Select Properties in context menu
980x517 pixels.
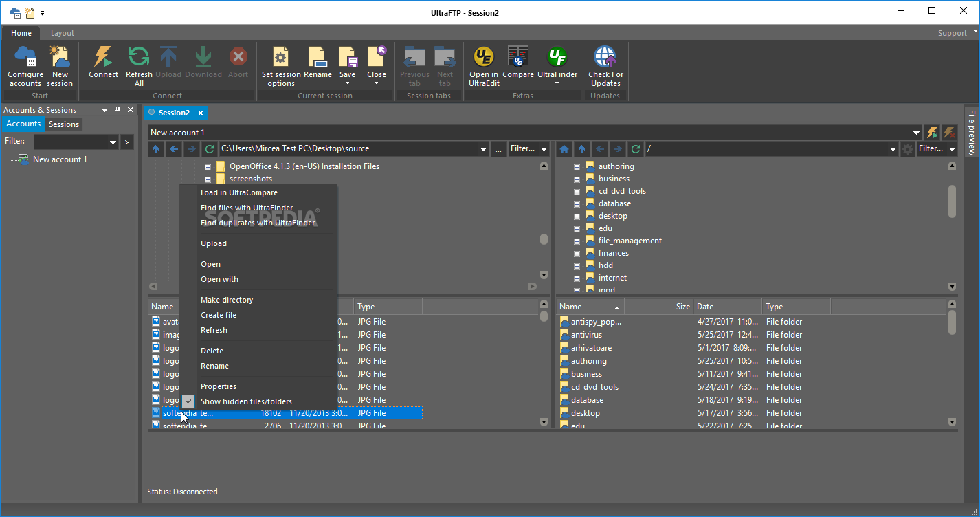(x=219, y=386)
